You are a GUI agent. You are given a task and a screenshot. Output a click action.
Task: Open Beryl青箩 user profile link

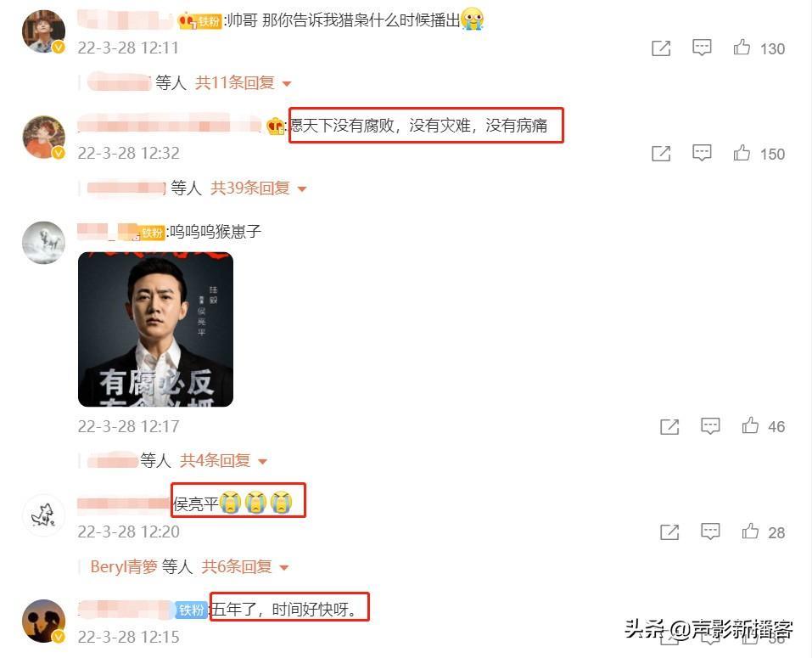coord(124,566)
